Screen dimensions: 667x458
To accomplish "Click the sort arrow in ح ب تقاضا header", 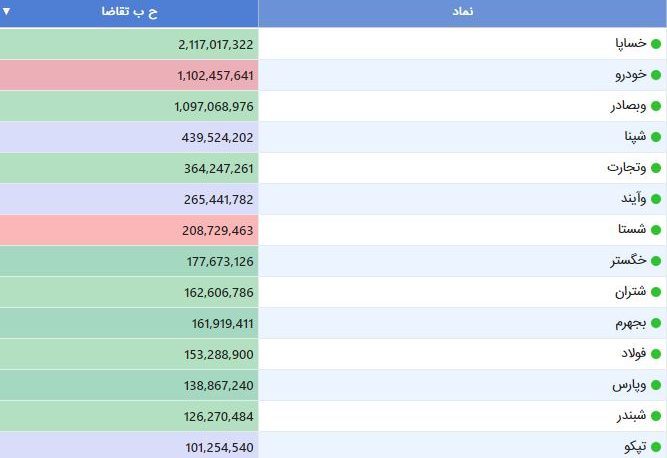I will tap(6, 11).
